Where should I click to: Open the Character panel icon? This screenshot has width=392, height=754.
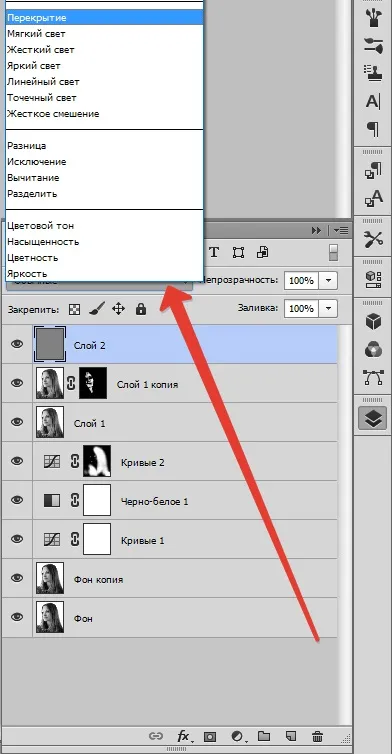tap(373, 101)
